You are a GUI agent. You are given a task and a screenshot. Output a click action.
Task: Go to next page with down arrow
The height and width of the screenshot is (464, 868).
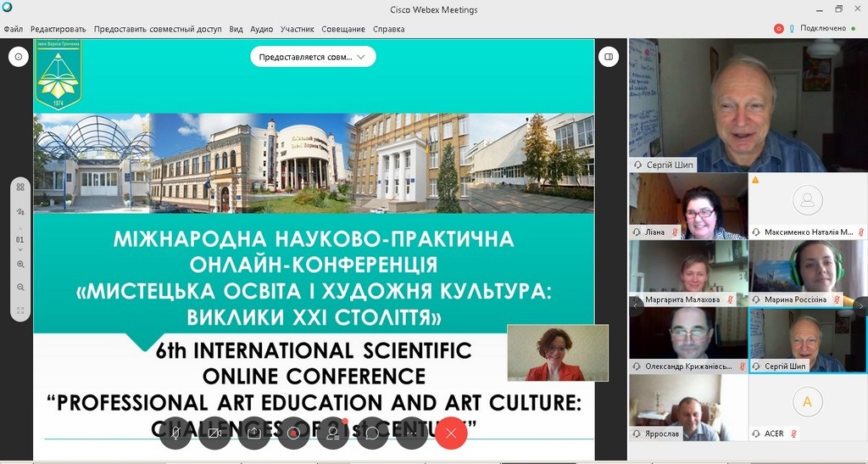tap(20, 250)
